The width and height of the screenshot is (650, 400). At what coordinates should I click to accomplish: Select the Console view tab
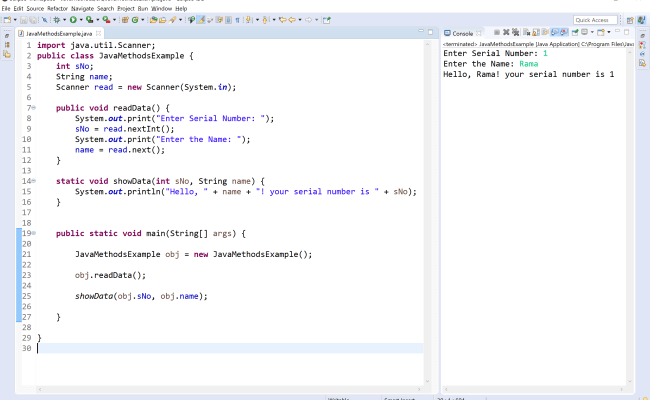pyautogui.click(x=462, y=34)
